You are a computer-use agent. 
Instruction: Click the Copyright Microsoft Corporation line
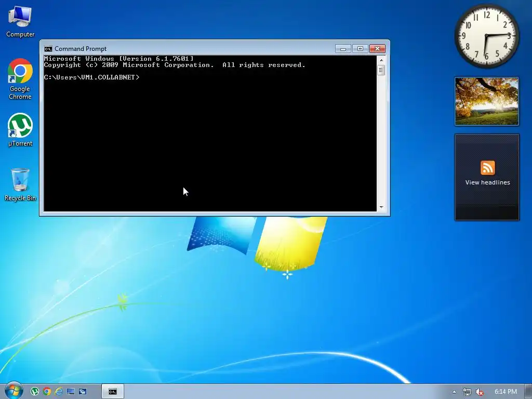coord(175,65)
